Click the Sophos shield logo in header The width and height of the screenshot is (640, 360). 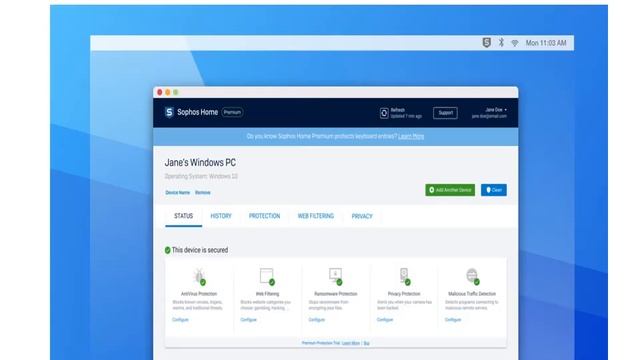169,112
